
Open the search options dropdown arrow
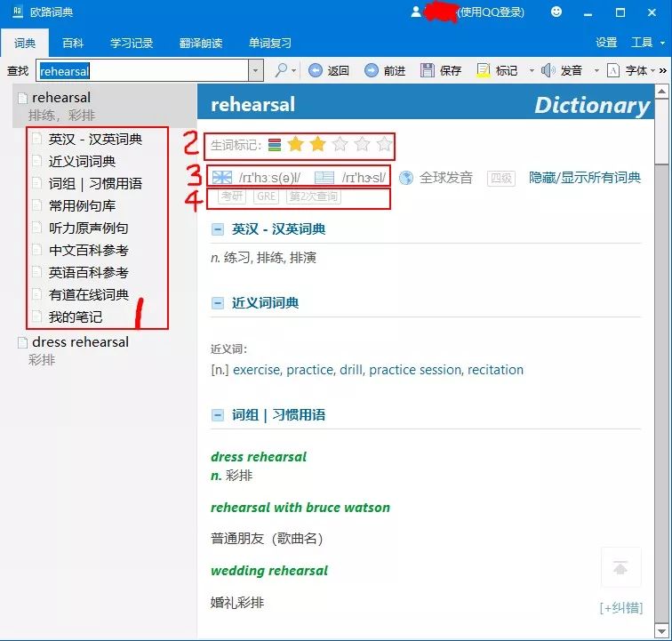click(x=293, y=70)
